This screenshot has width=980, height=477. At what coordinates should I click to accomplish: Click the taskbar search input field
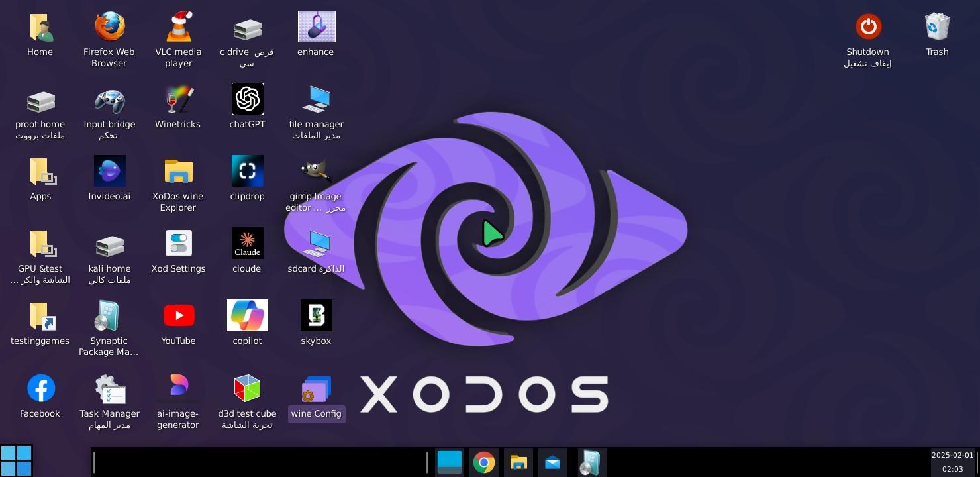258,462
